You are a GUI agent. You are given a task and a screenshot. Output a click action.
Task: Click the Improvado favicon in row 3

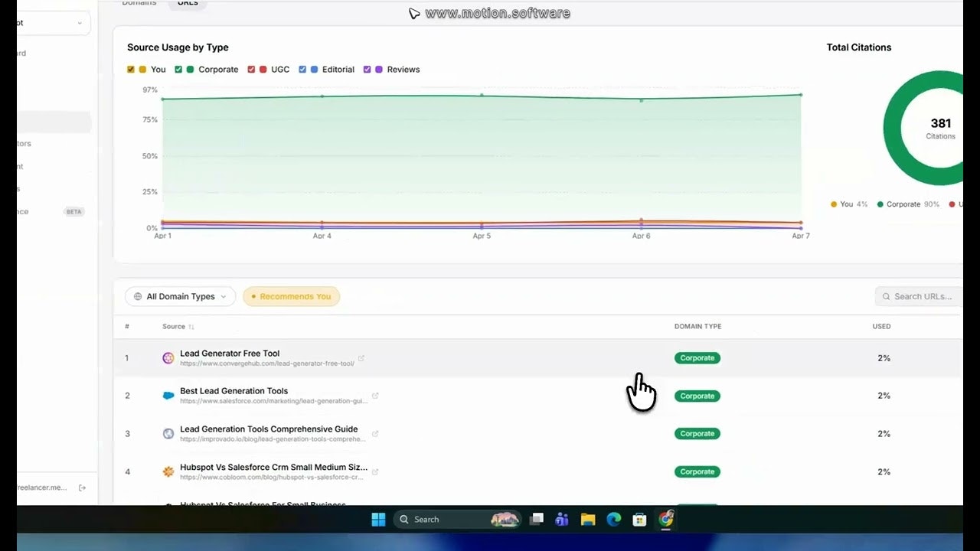[x=168, y=434]
